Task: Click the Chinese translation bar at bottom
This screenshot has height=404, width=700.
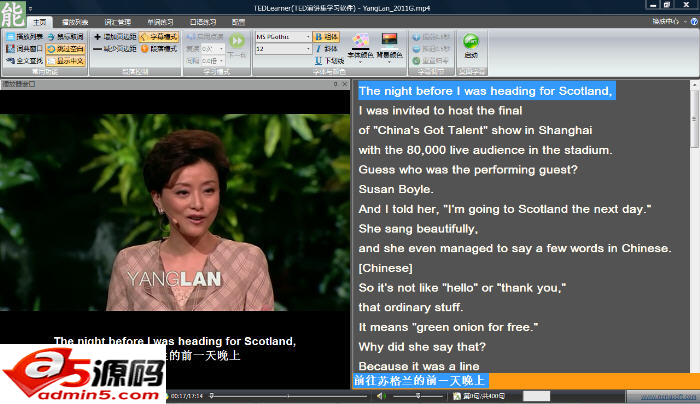Action: coord(526,381)
